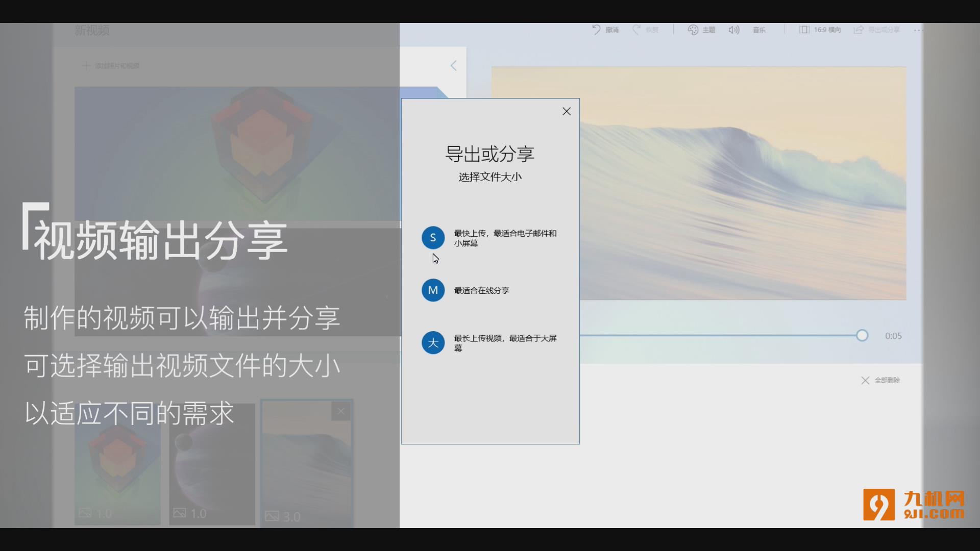Select the S small file size option
Image resolution: width=980 pixels, height=551 pixels.
point(433,238)
